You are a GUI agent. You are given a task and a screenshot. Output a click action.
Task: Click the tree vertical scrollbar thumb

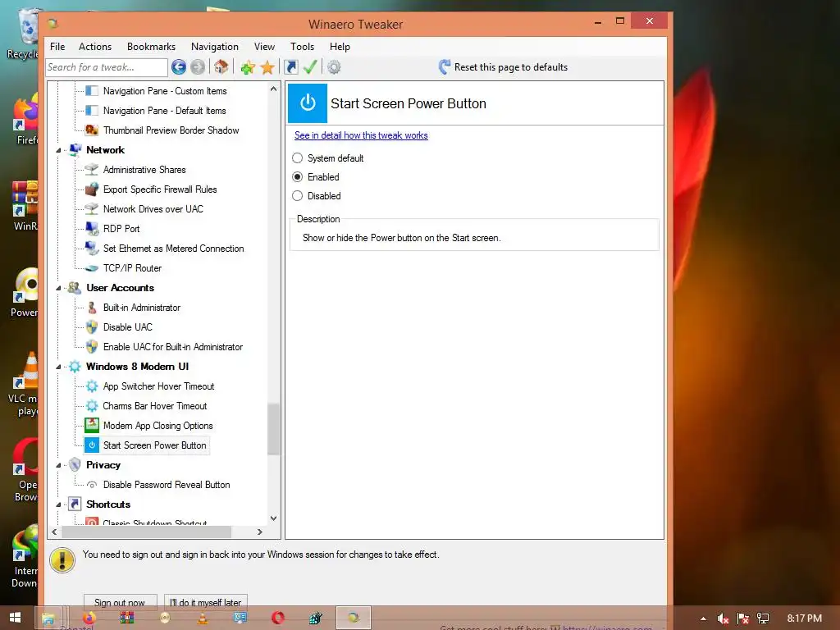[274, 429]
